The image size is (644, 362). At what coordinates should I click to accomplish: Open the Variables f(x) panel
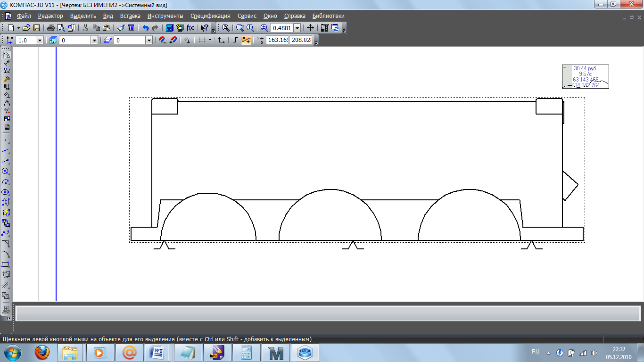(191, 28)
